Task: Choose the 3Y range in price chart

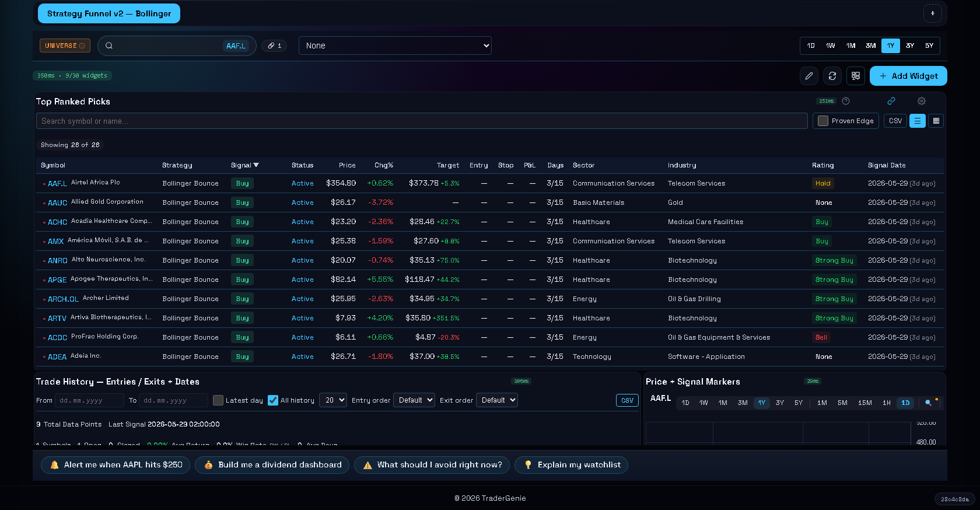Action: 780,403
